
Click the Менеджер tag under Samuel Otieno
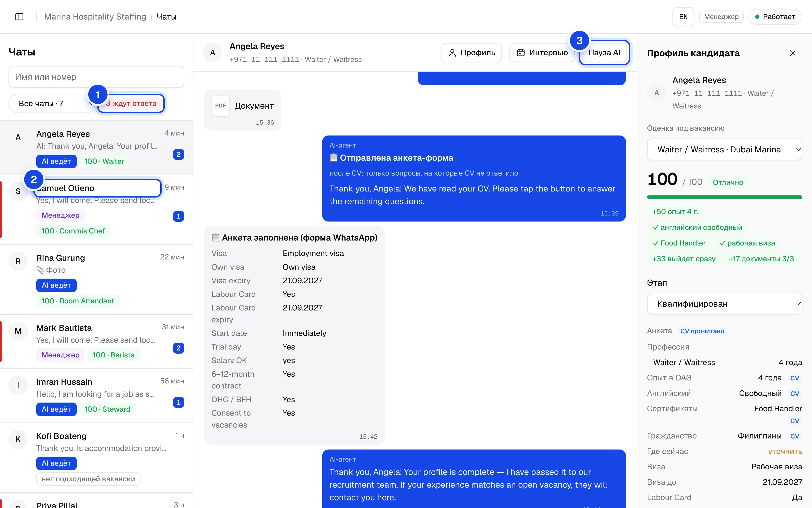click(60, 215)
